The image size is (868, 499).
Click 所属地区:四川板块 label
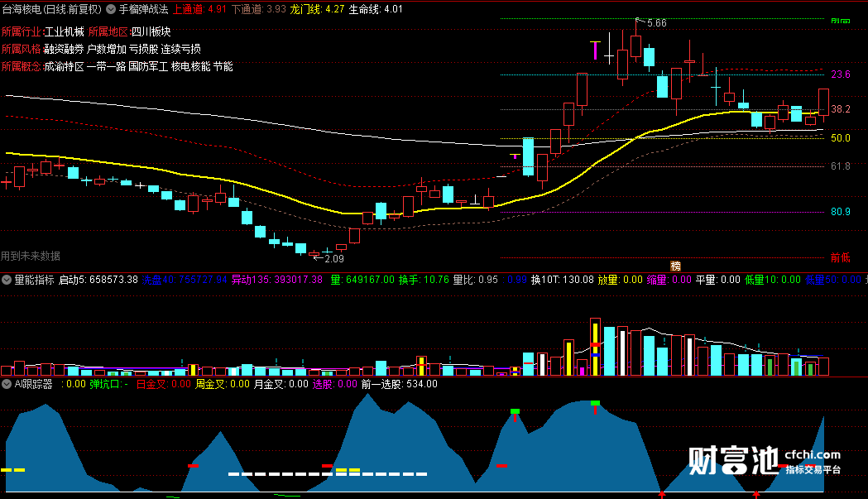pos(130,31)
